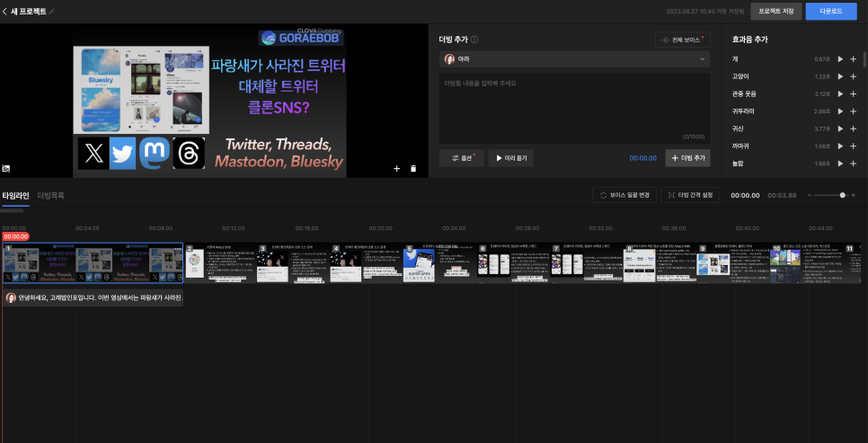This screenshot has width=868, height=443.
Task: Click the blue 다운로드 button
Action: tap(831, 11)
